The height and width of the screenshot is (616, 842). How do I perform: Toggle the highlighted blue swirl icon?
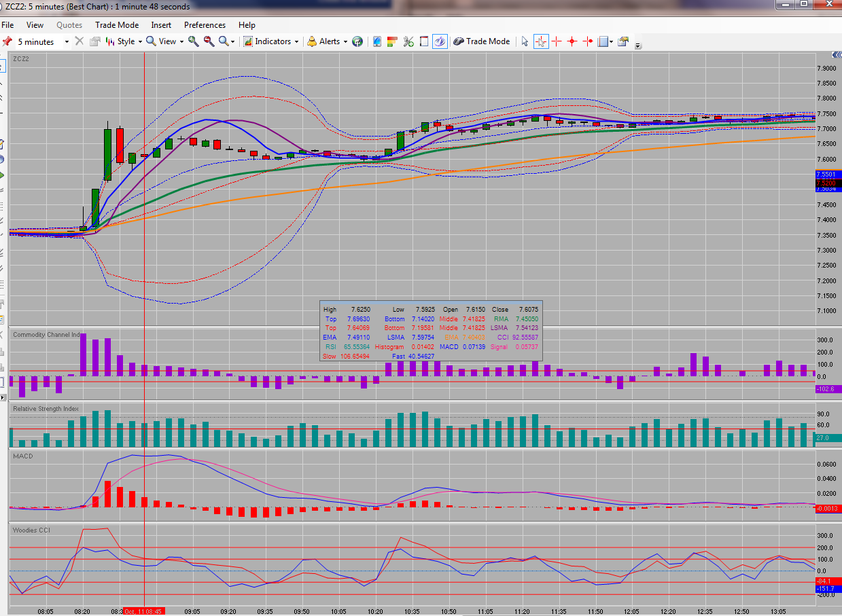click(x=440, y=41)
